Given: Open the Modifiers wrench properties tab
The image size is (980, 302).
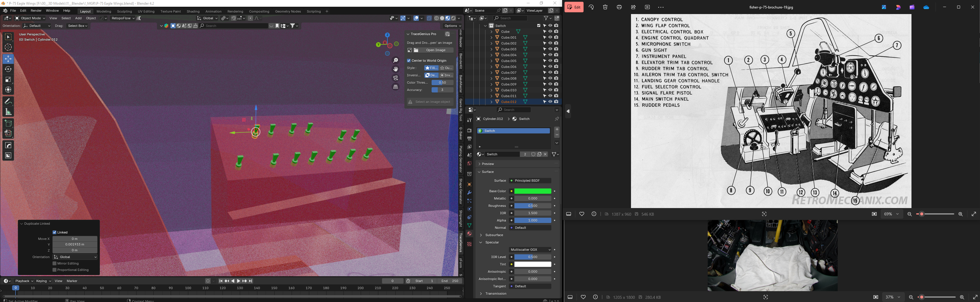Looking at the screenshot, I should click(x=469, y=193).
